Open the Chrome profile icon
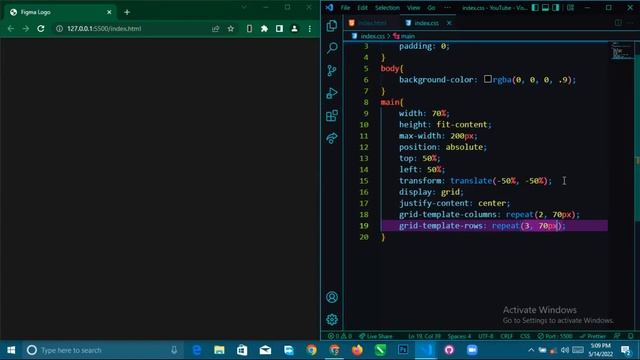This screenshot has height=360, width=640. 294,29
